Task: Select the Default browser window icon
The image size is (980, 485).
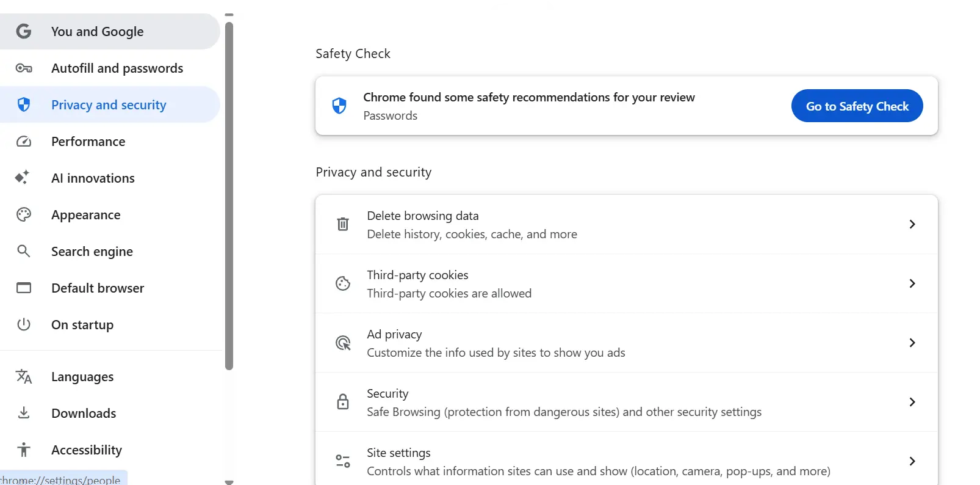Action: tap(24, 288)
